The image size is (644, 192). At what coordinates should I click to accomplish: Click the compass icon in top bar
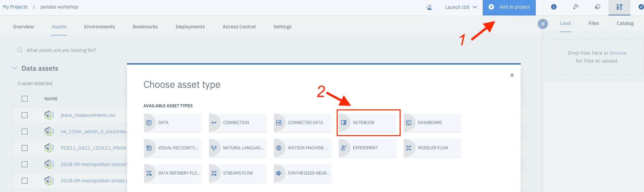coord(641,7)
